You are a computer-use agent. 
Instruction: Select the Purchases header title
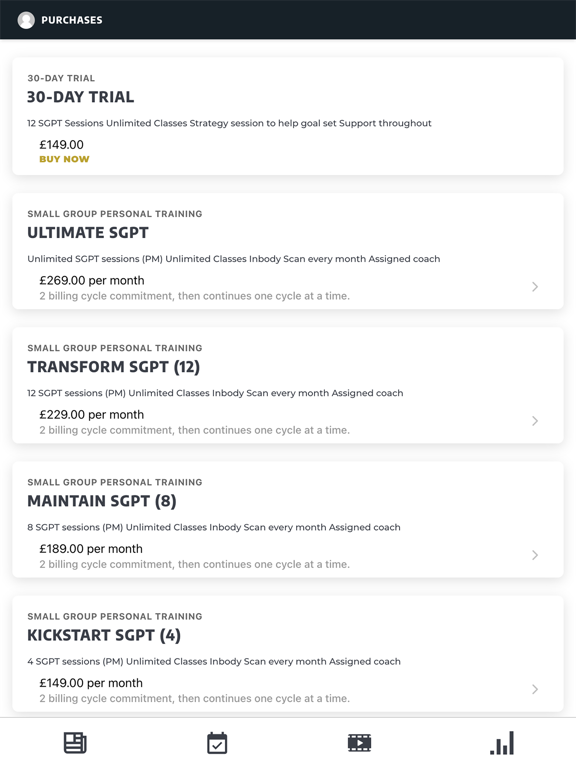(72, 20)
